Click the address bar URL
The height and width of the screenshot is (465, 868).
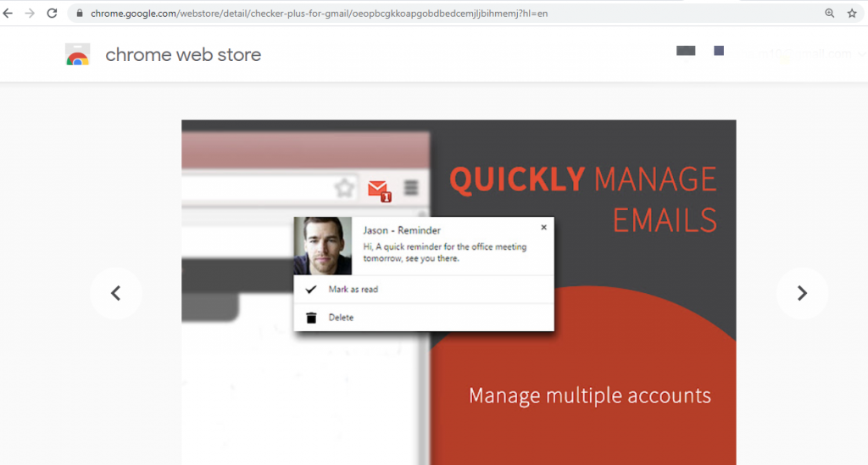coord(320,14)
